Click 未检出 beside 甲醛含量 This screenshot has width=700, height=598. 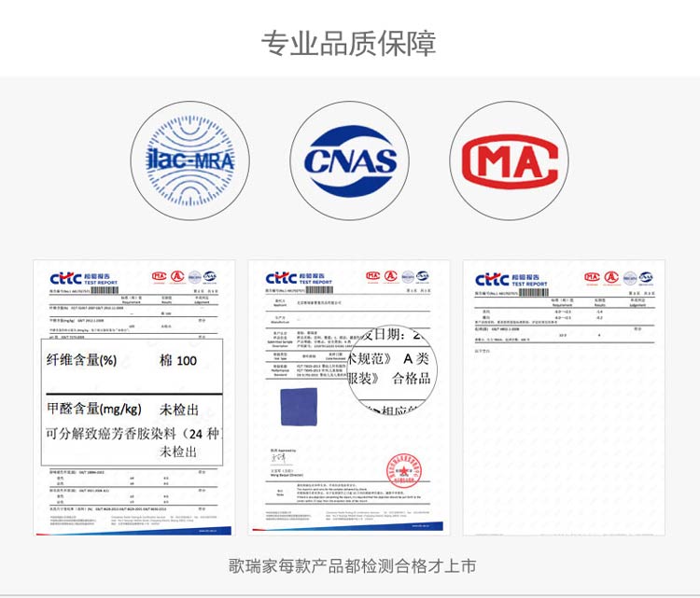[178, 410]
